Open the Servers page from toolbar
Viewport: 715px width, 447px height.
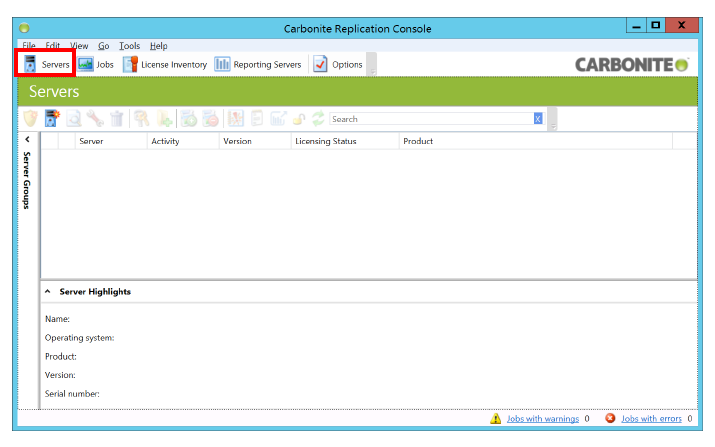[x=47, y=64]
